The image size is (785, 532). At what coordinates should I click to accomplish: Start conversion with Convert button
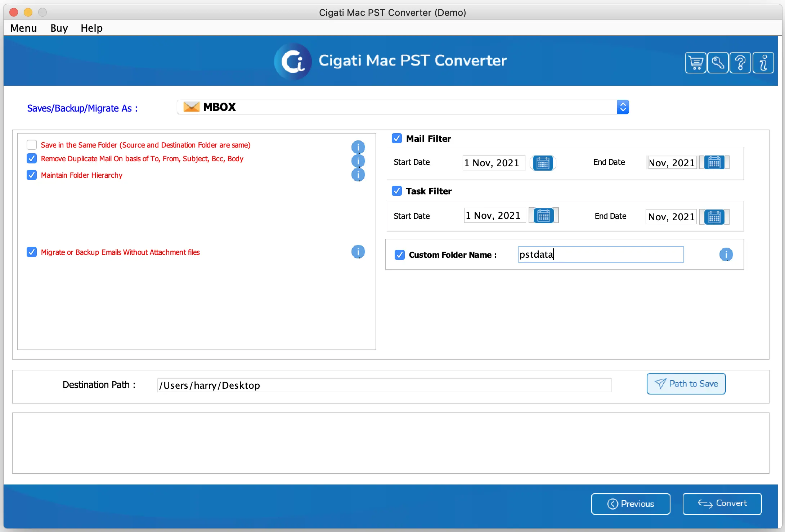pos(722,504)
